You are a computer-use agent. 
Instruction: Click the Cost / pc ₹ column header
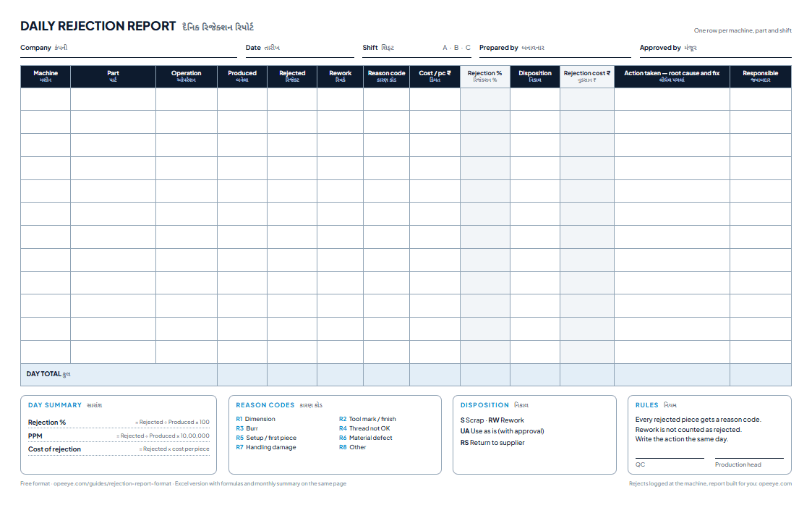pyautogui.click(x=435, y=77)
